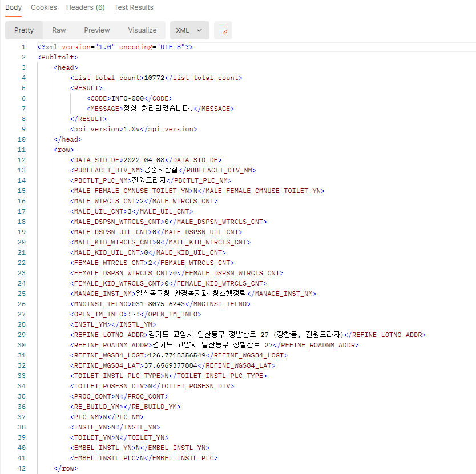Click the DATA_STD_DE value 2022-04-08
The height and width of the screenshot is (474, 476).
[144, 160]
